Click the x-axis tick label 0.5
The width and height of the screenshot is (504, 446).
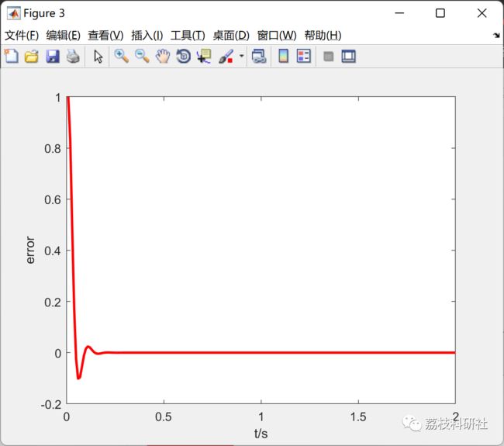point(164,417)
